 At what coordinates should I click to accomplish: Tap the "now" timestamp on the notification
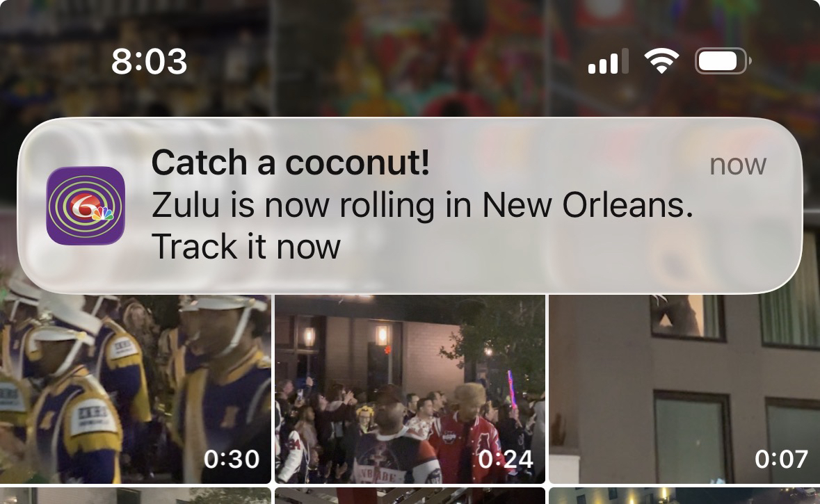pos(738,165)
